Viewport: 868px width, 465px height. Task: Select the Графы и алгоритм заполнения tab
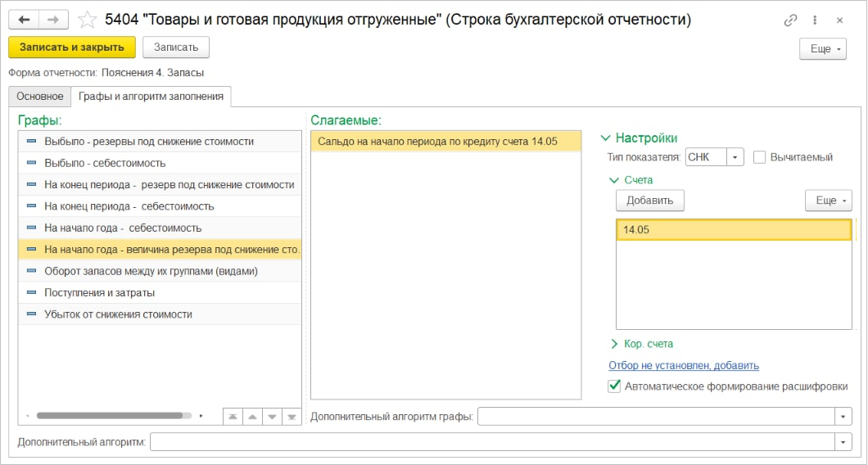[x=151, y=97]
